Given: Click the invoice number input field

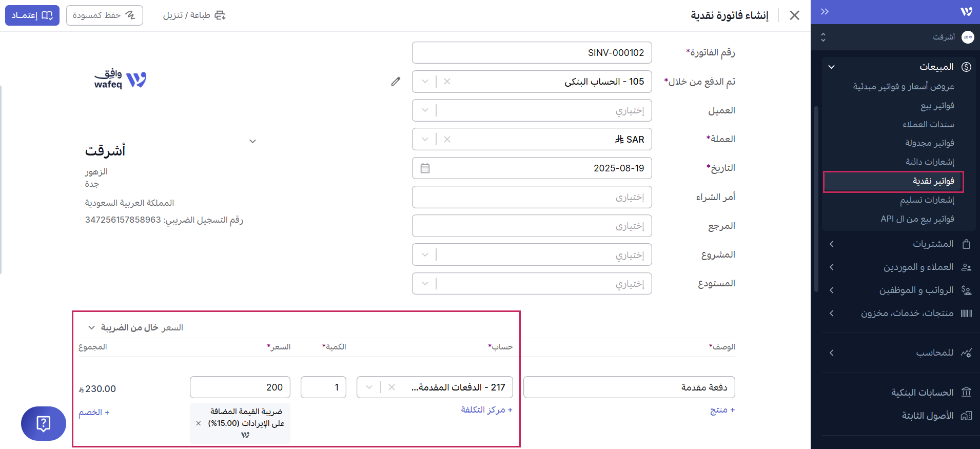Looking at the screenshot, I should (x=532, y=53).
